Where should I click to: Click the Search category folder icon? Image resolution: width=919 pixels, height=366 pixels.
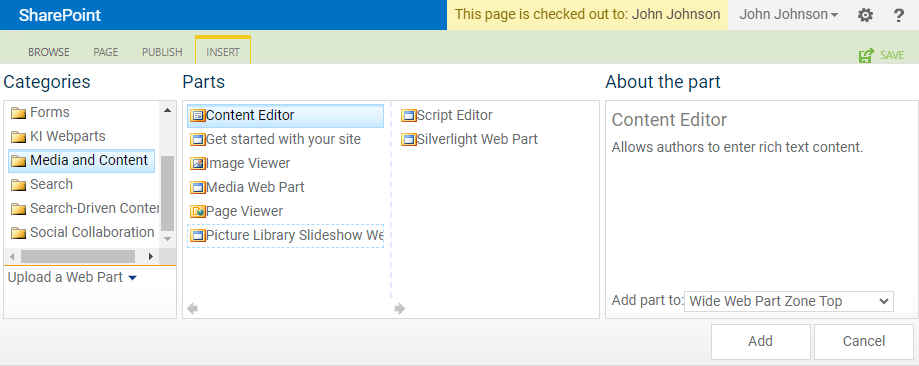coord(19,185)
